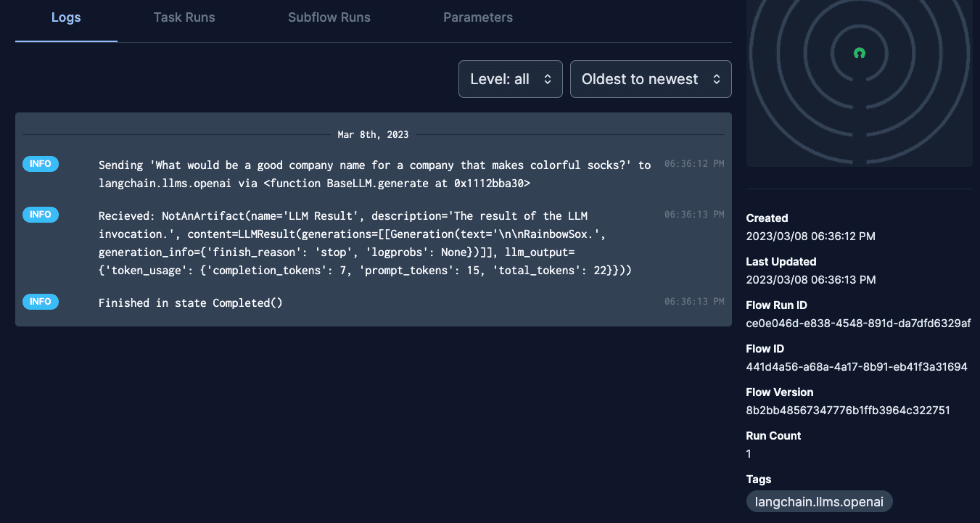Viewport: 980px width, 523px height.
Task: Click the 'Finished in state Completed()' log entry
Action: tap(190, 303)
